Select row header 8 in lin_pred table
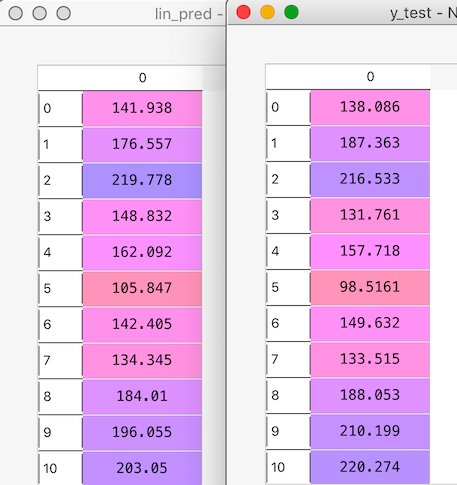Viewport: 457px width, 485px height. pos(60,396)
